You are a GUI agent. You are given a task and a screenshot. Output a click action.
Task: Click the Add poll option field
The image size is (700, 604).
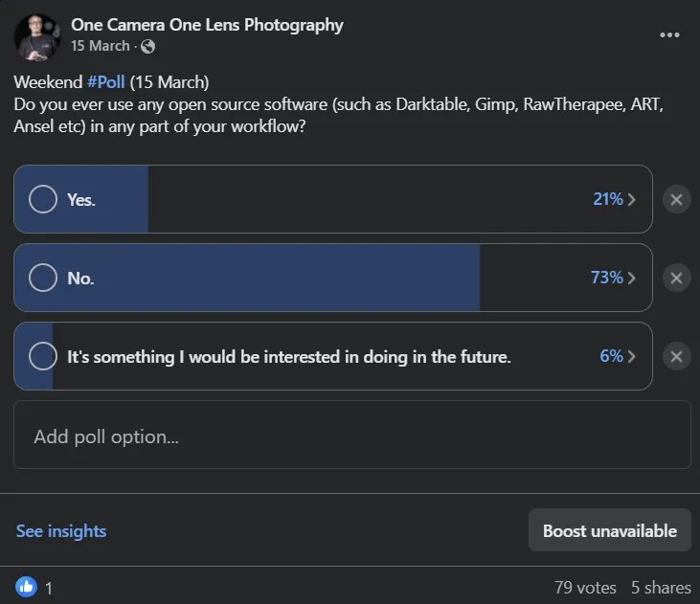351,436
